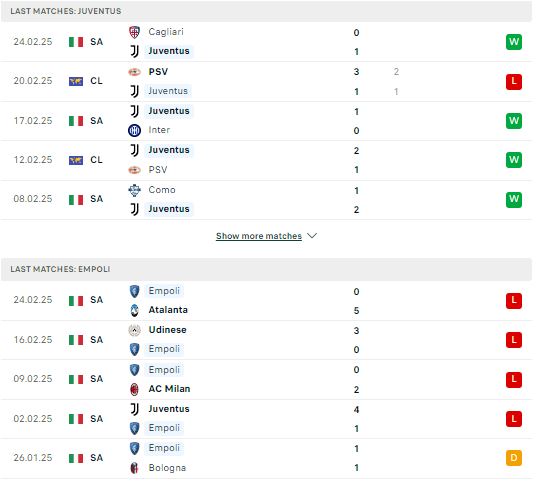Click the Bologna club crest icon

pos(135,469)
